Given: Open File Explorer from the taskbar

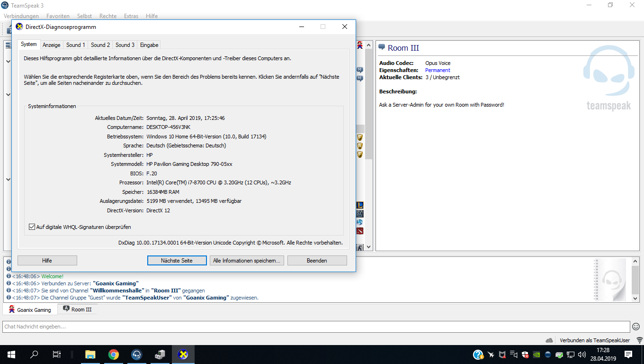Looking at the screenshot, I should 90,354.
